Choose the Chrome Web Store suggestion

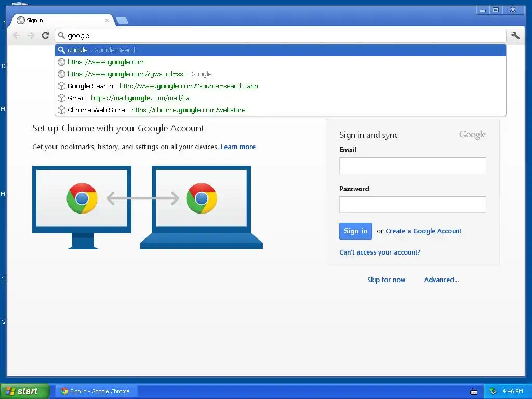280,110
